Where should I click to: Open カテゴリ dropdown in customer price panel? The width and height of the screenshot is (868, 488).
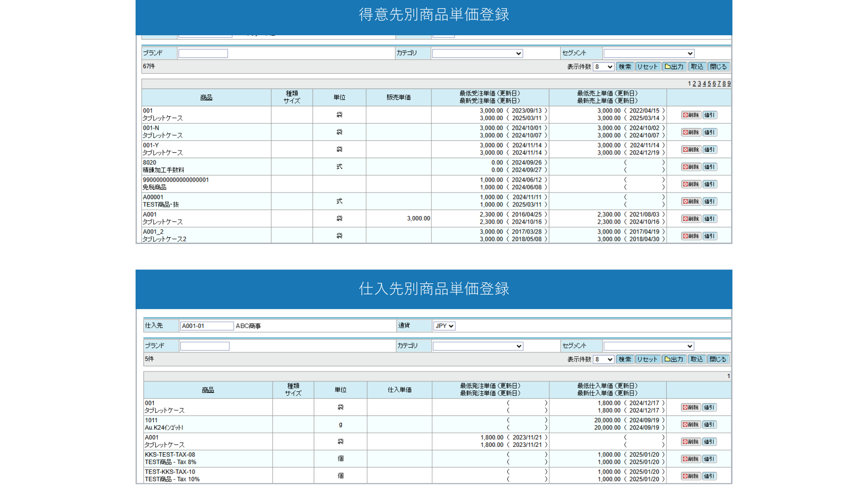pos(477,53)
